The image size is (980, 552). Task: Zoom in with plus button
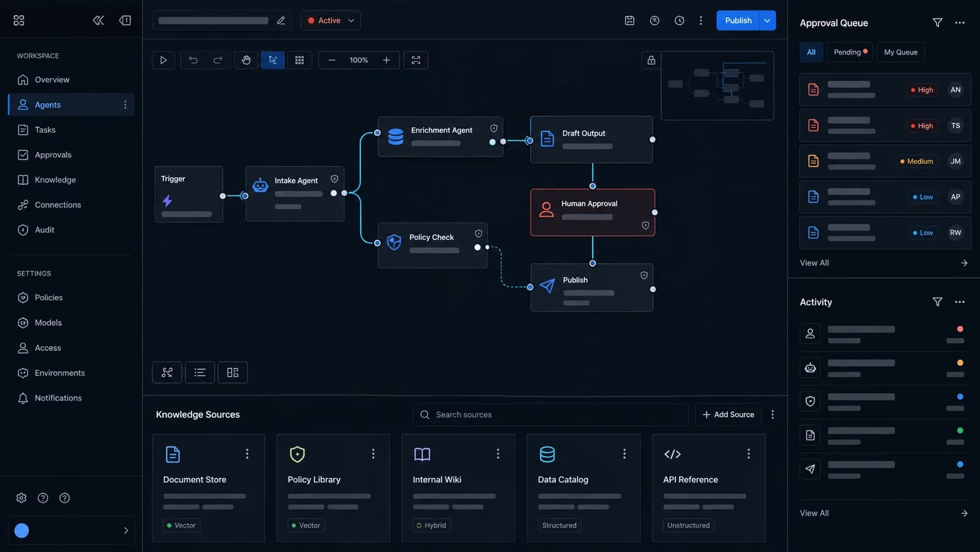click(x=386, y=60)
